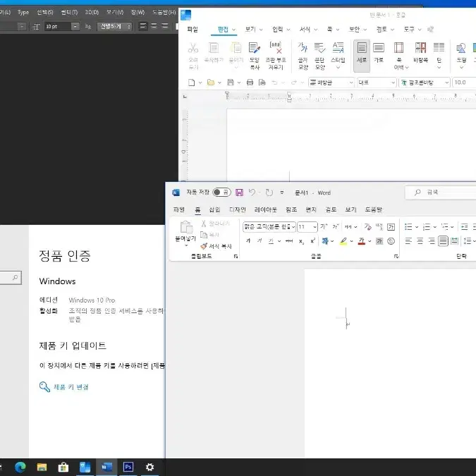Click Word clear formatting eraser icon

(x=368, y=226)
